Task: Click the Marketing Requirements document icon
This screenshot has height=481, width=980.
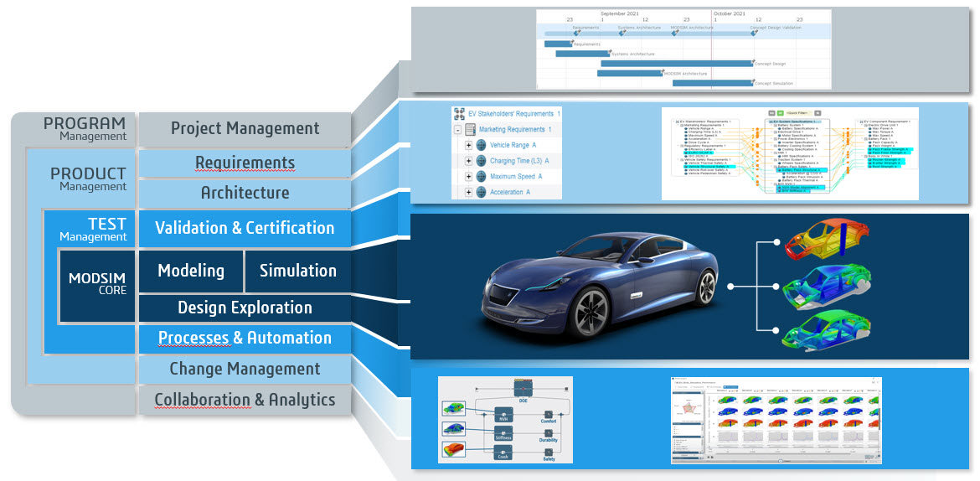Action: (470, 130)
